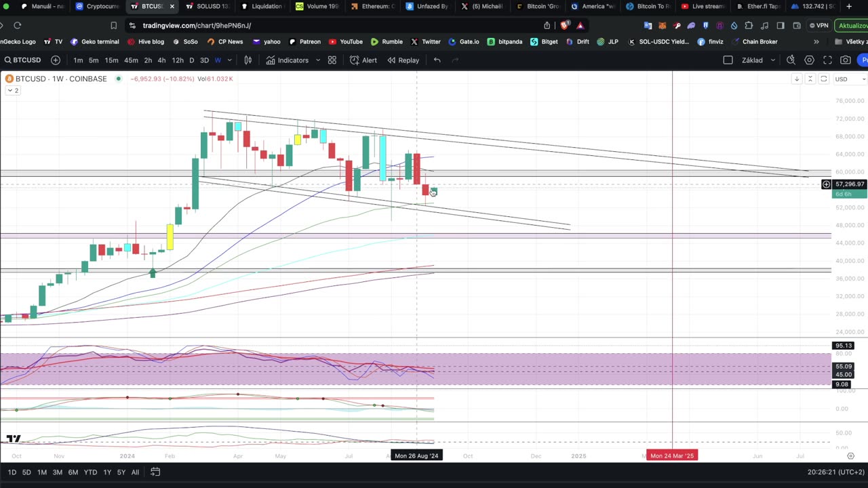Open the go-to-date calendar icon
Viewport: 868px width, 488px height.
point(155,472)
